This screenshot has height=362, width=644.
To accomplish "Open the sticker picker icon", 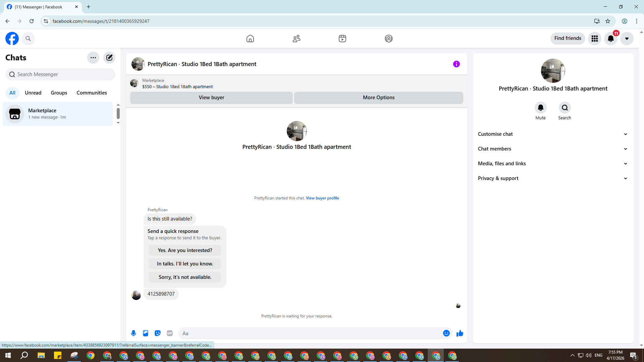I will pyautogui.click(x=158, y=333).
